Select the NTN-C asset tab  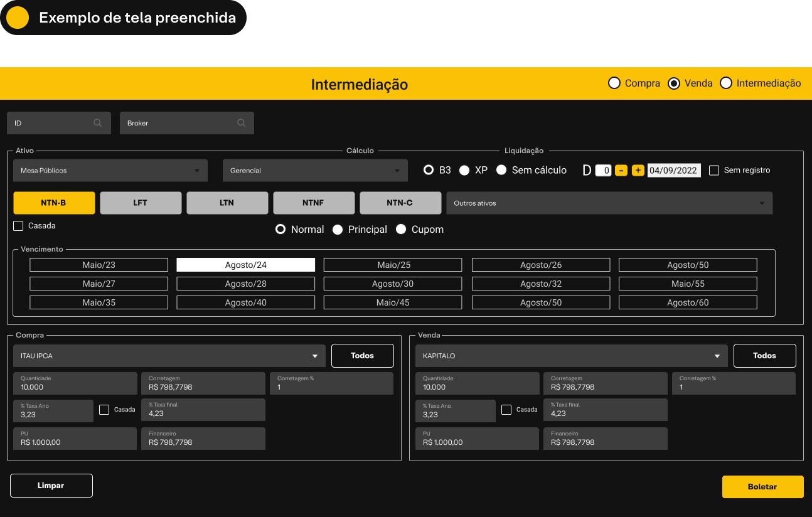(x=400, y=203)
